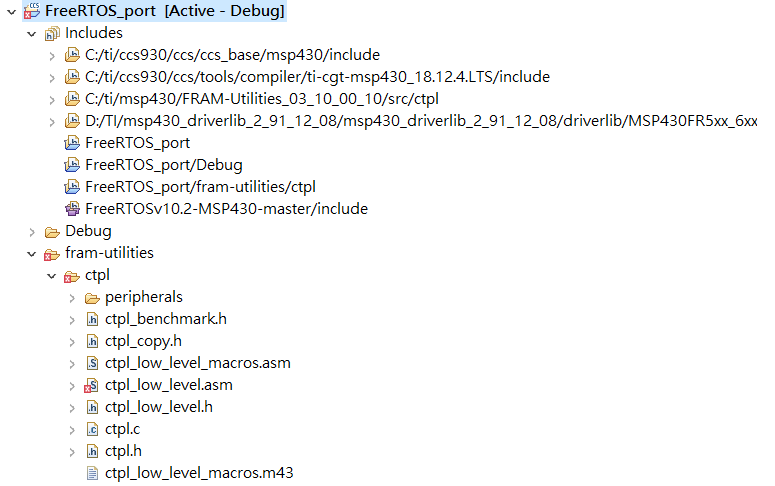Select the ctpl_low_level_macros.asm file
The image size is (775, 486).
pos(197,363)
